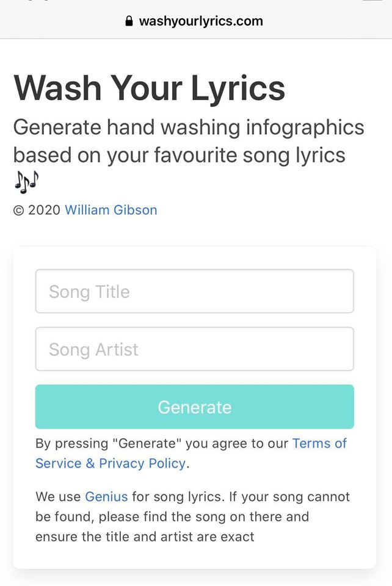This screenshot has width=392, height=586.
Task: Focus the Song Artist text field
Action: pyautogui.click(x=194, y=349)
